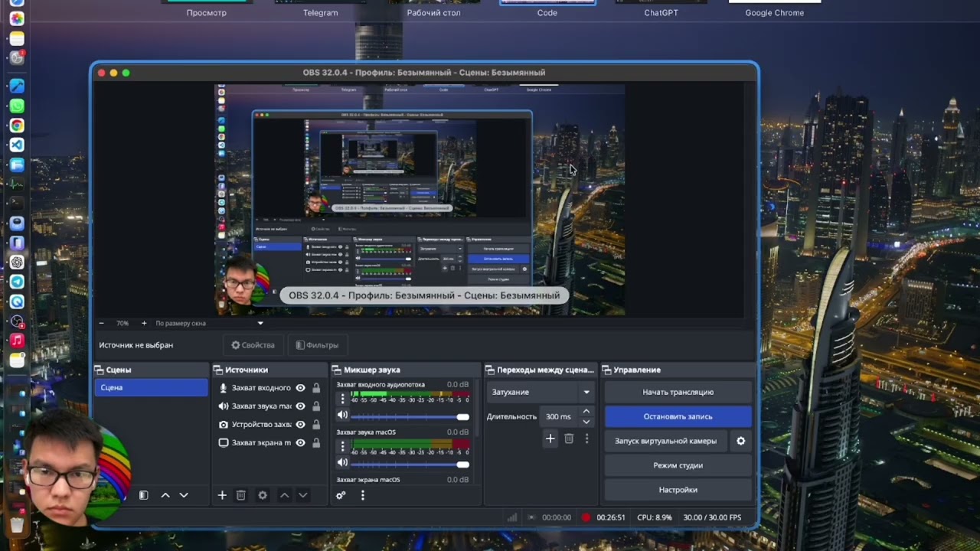Mute the Захват входного аудиопотока channel
980x551 pixels.
(342, 416)
